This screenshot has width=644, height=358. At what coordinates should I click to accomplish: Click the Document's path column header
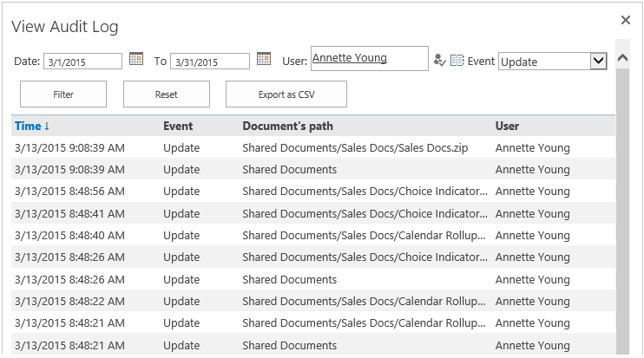pyautogui.click(x=287, y=126)
